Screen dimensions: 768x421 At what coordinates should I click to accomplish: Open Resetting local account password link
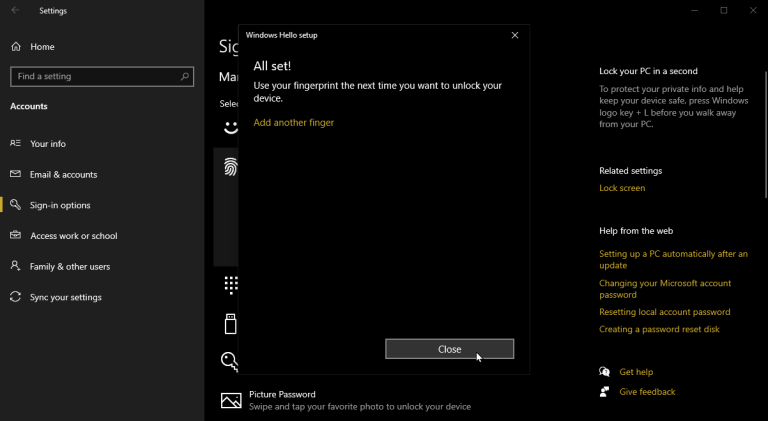click(664, 312)
